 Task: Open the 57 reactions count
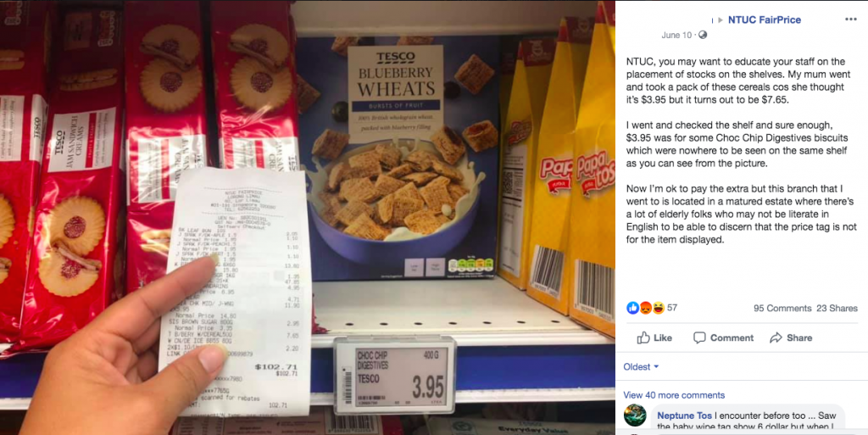point(672,308)
